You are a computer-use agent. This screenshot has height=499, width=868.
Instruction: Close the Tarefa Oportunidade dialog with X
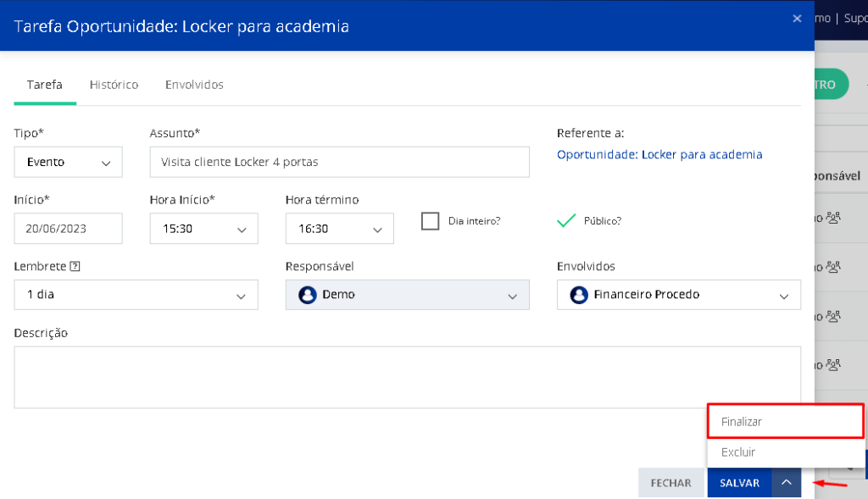pos(797,19)
